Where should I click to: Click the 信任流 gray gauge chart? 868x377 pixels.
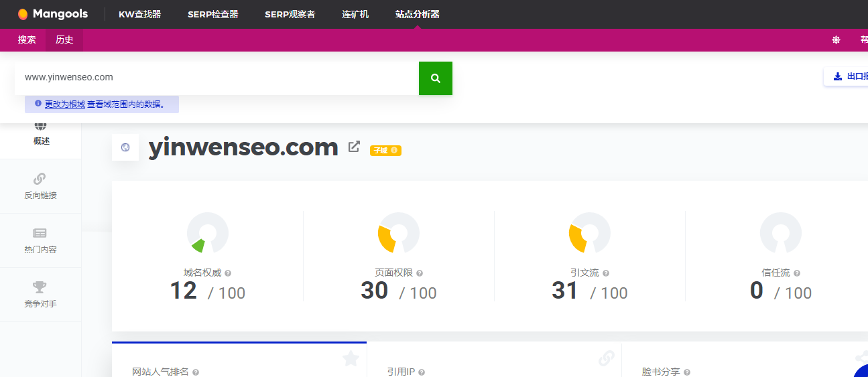(781, 233)
